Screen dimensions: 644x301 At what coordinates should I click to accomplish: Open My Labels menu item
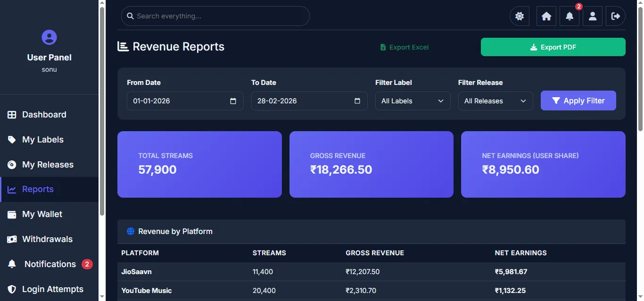point(49,140)
